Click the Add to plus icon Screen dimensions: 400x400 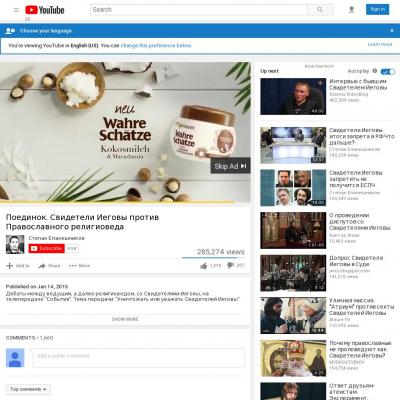(x=10, y=266)
